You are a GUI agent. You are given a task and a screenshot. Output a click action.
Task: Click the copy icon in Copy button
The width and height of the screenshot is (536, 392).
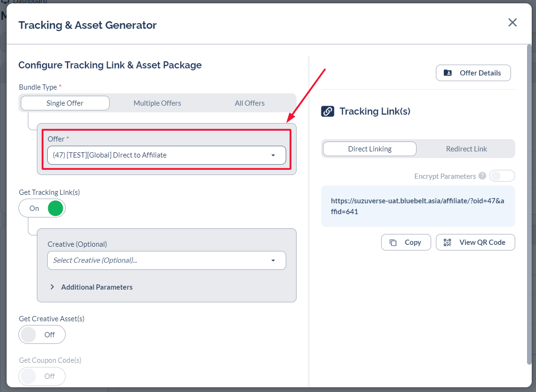(x=393, y=242)
